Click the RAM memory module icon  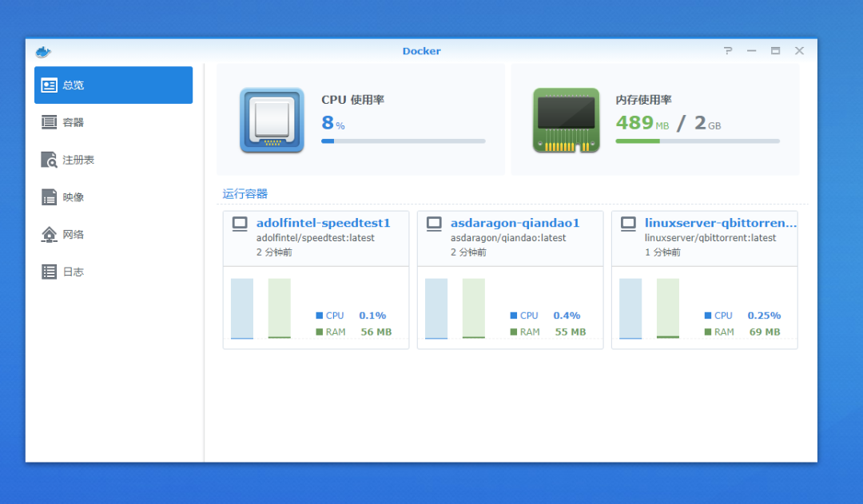[x=566, y=120]
